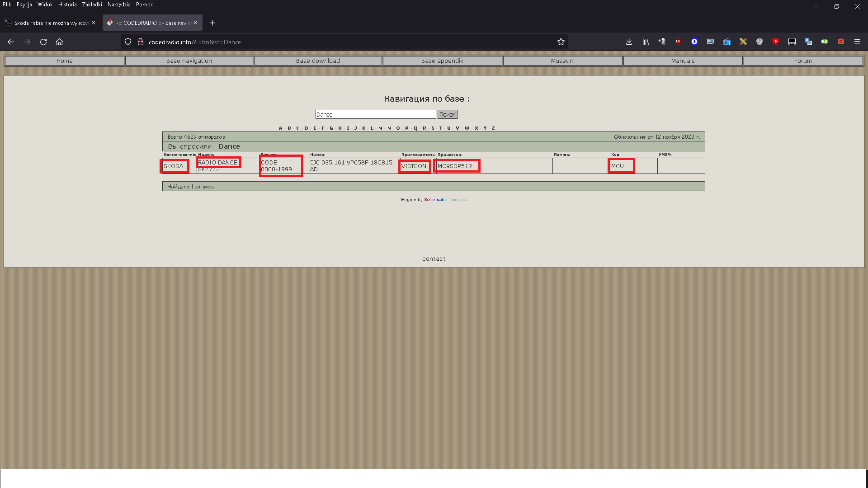Filter the base by letter V
Image resolution: width=868 pixels, height=488 pixels.
(458, 128)
